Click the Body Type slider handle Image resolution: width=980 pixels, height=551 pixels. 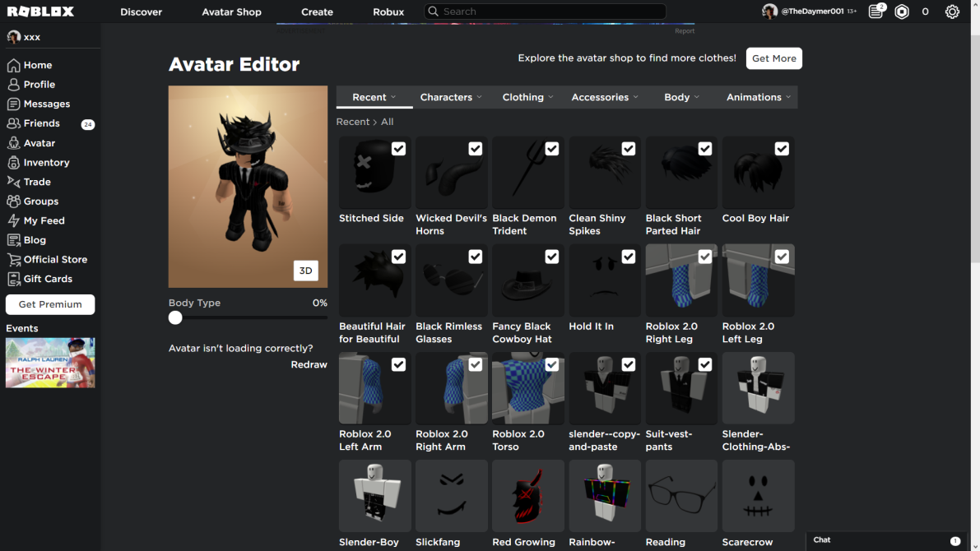coord(175,317)
